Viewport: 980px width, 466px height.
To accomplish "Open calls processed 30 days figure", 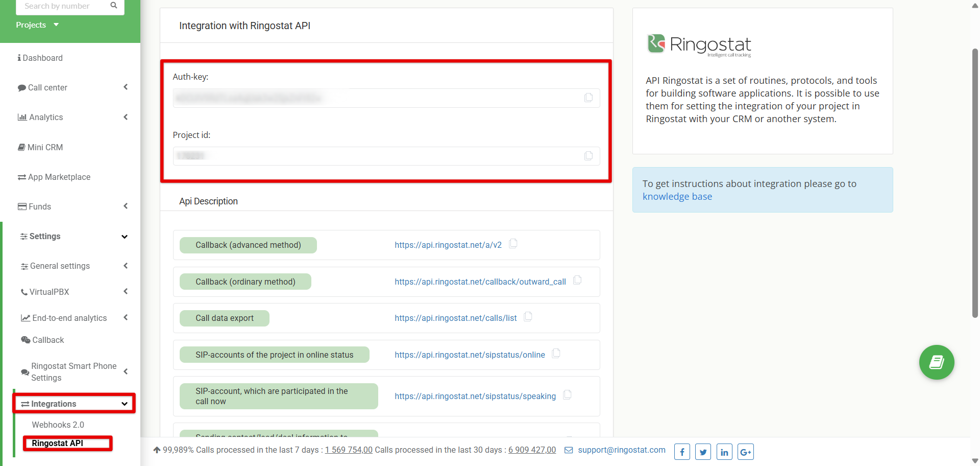I will pos(532,450).
